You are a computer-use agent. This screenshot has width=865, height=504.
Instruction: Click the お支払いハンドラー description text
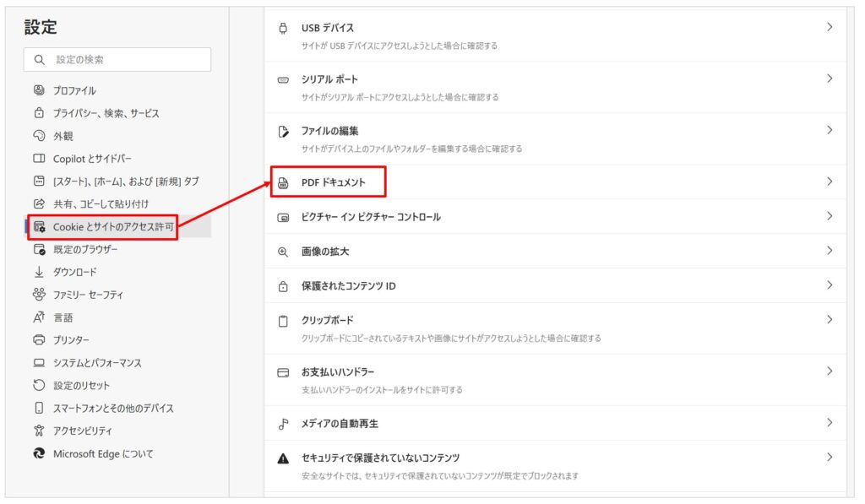coord(382,390)
